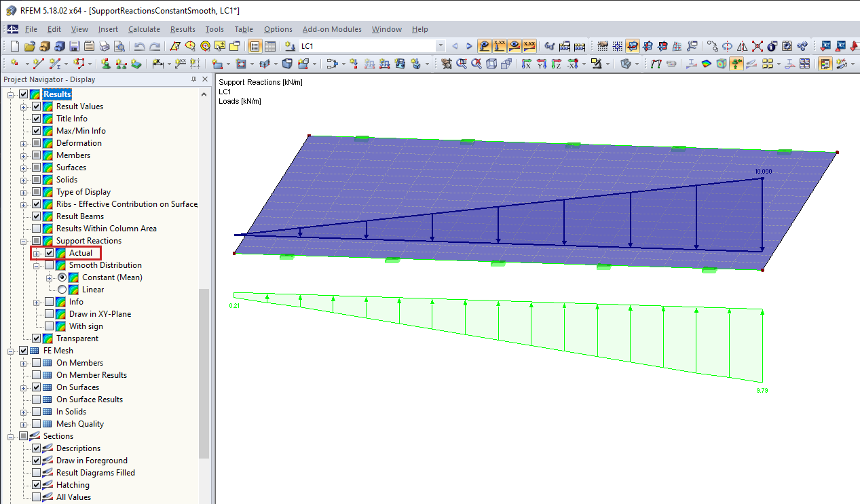The image size is (860, 504).
Task: Select the Linear smooth distribution radio button
Action: 62,289
